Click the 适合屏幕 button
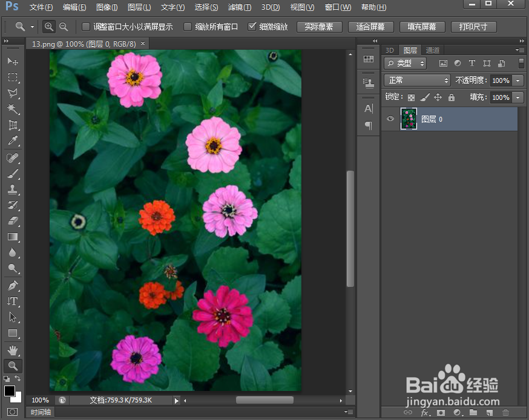This screenshot has height=420, width=529. tap(371, 27)
